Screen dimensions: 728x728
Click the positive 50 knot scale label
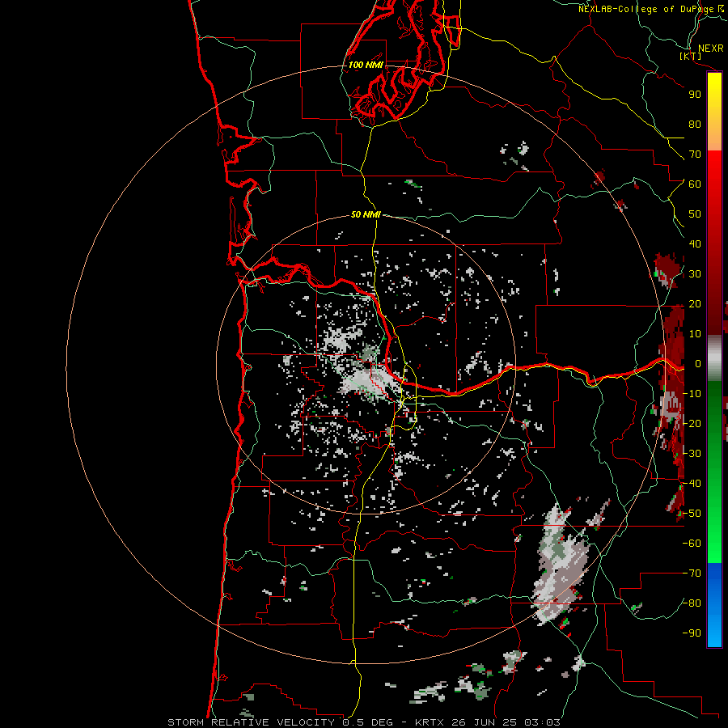coord(695,214)
